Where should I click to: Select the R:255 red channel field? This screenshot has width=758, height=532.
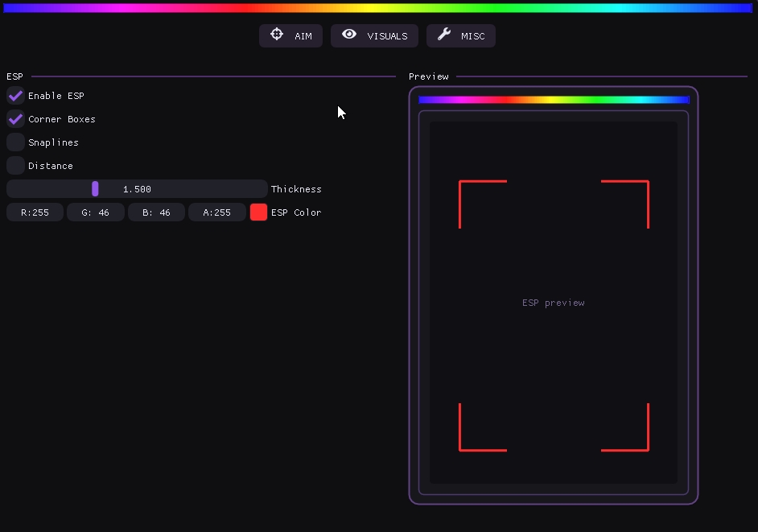pos(35,212)
